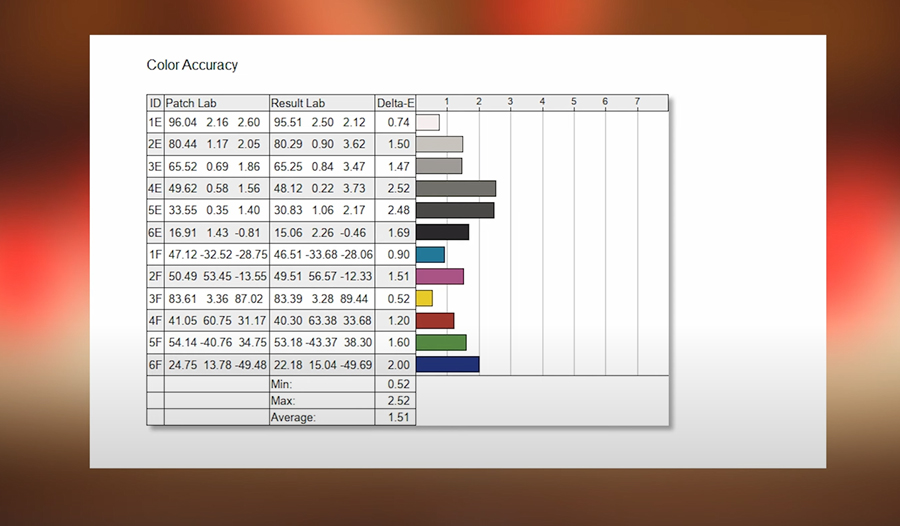Image resolution: width=900 pixels, height=526 pixels.
Task: Click the light gray 2E bar
Action: [439, 144]
